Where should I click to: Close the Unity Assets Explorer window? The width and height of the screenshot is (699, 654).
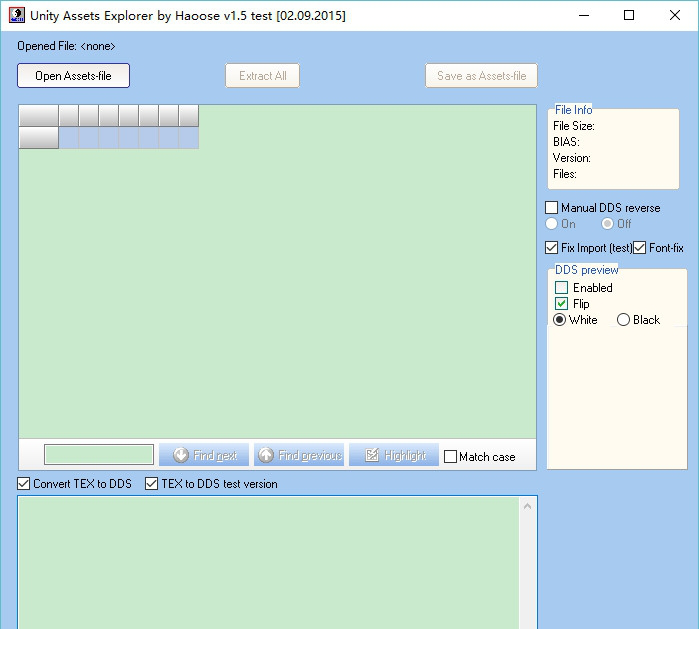(x=675, y=15)
